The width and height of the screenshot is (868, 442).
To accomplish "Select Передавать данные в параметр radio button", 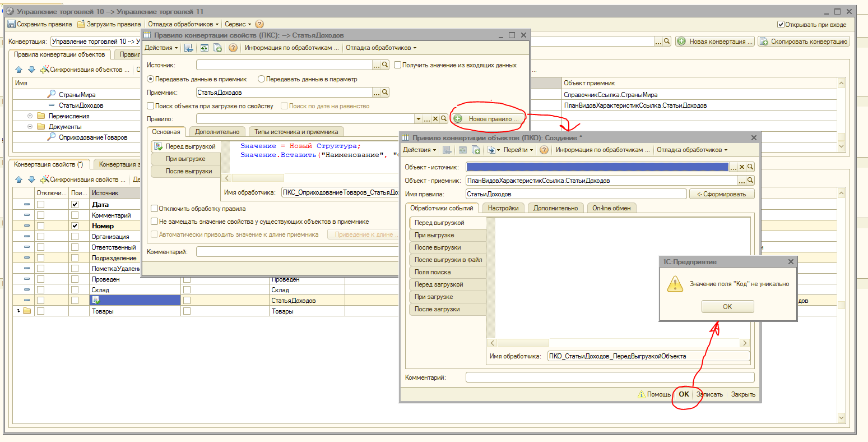I will coord(261,79).
